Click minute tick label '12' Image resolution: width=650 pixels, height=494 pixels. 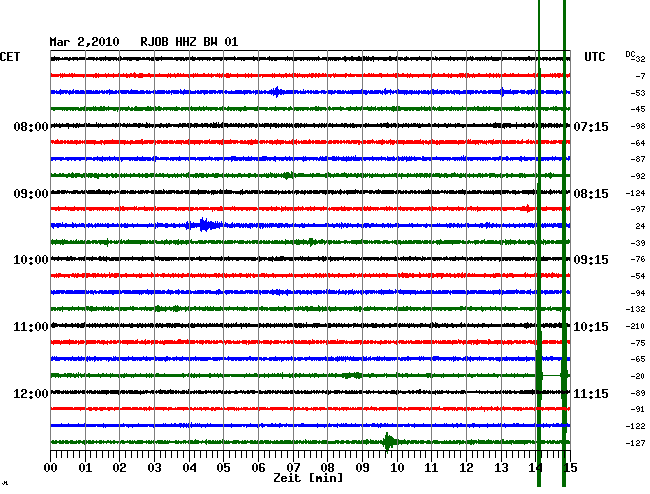click(x=466, y=468)
